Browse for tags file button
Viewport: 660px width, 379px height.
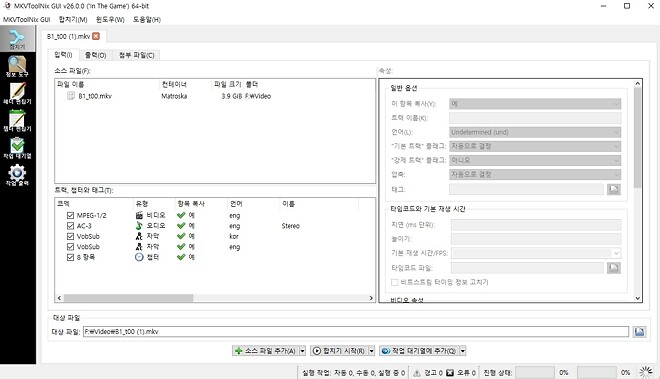[614, 190]
